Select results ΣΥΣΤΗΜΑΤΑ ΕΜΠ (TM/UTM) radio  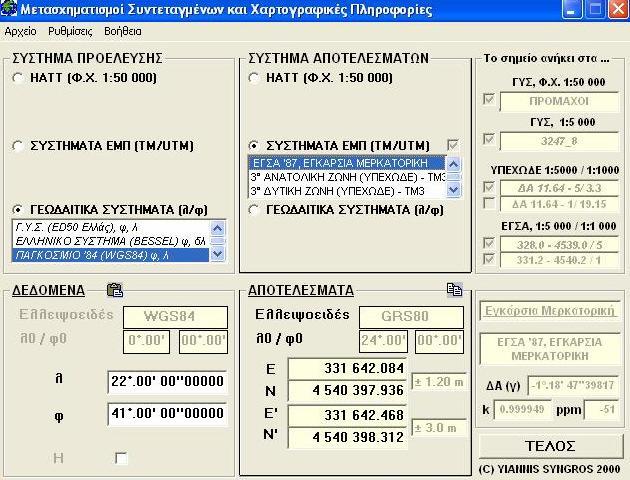(254, 145)
